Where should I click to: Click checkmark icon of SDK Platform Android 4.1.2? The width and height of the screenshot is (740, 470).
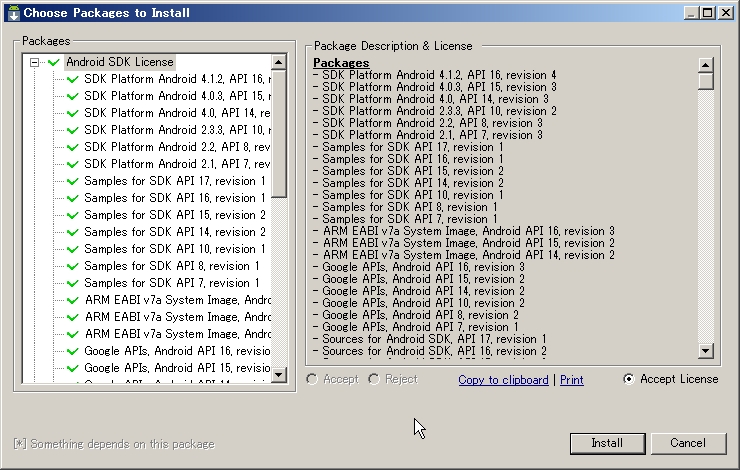tap(73, 79)
